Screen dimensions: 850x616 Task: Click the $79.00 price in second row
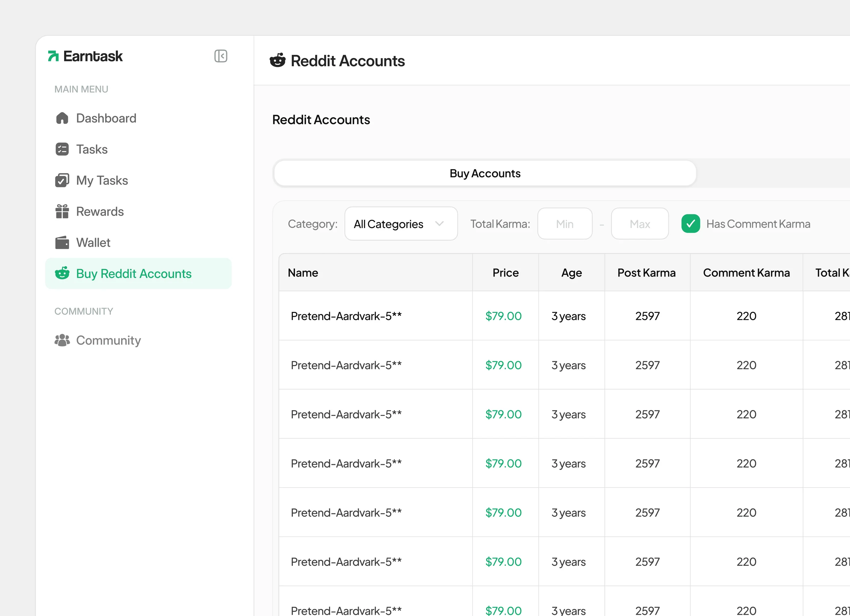click(x=503, y=365)
